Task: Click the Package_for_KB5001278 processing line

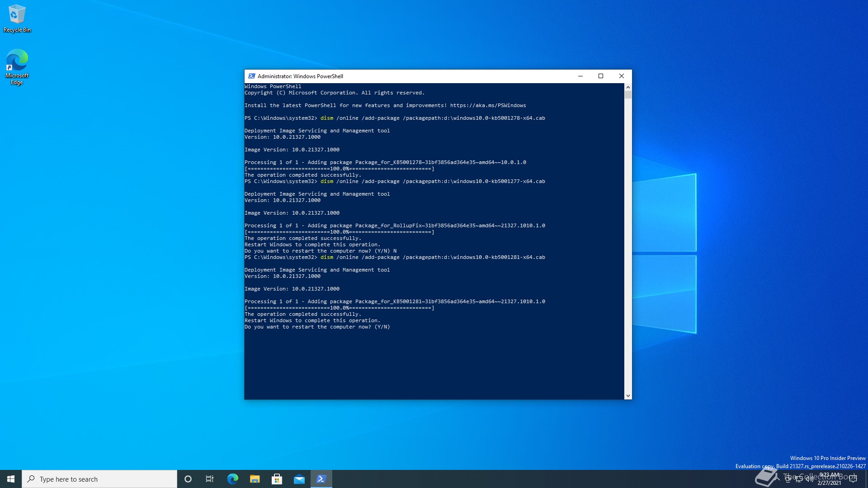Action: [385, 162]
